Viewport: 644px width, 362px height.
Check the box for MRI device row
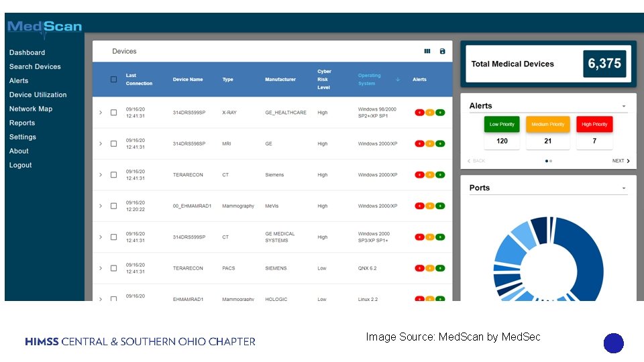114,143
